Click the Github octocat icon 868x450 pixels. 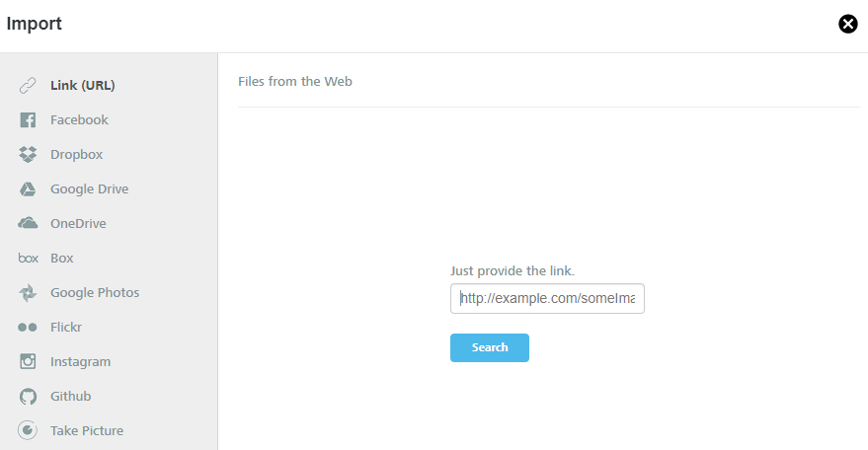(28, 397)
